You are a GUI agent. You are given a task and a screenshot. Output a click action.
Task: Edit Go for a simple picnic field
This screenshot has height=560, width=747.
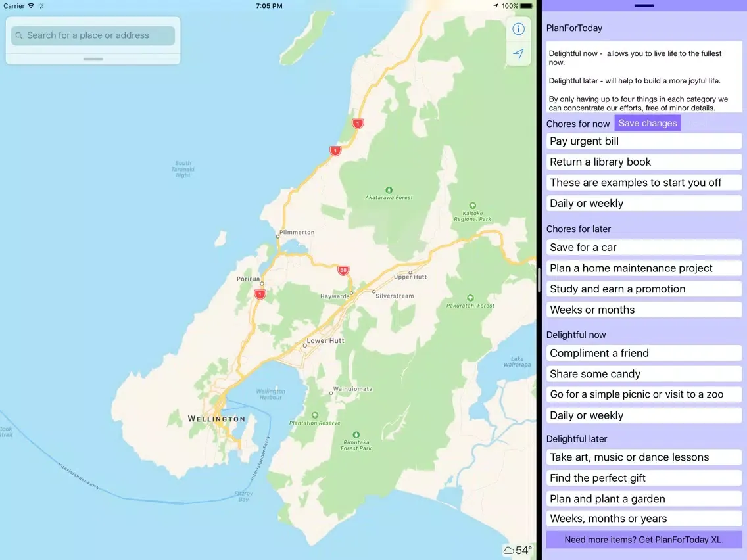pyautogui.click(x=644, y=394)
